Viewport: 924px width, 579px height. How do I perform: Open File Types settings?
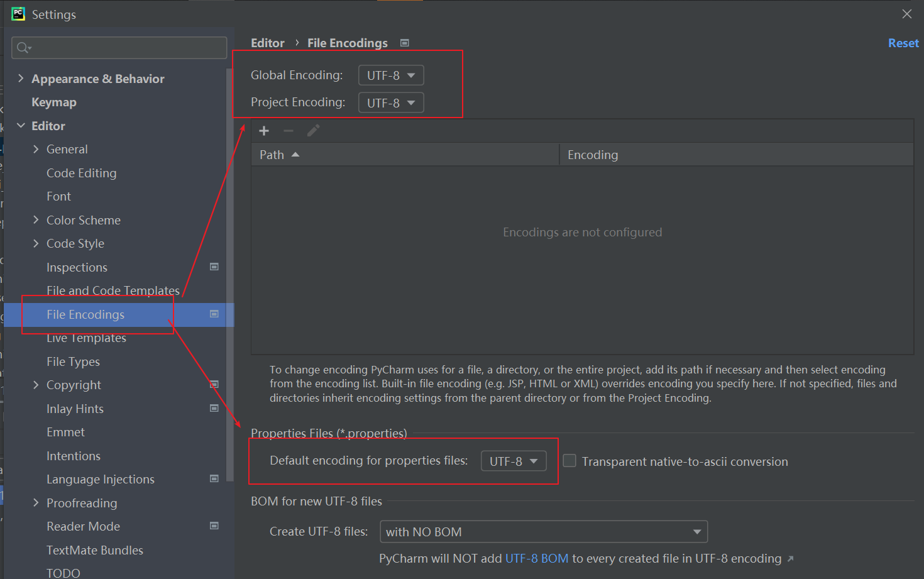tap(73, 361)
